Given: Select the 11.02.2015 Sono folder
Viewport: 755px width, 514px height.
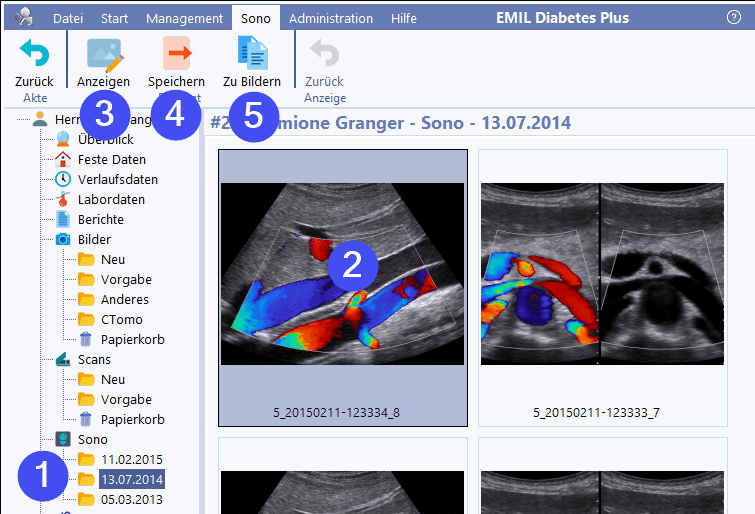Looking at the screenshot, I should 131,459.
